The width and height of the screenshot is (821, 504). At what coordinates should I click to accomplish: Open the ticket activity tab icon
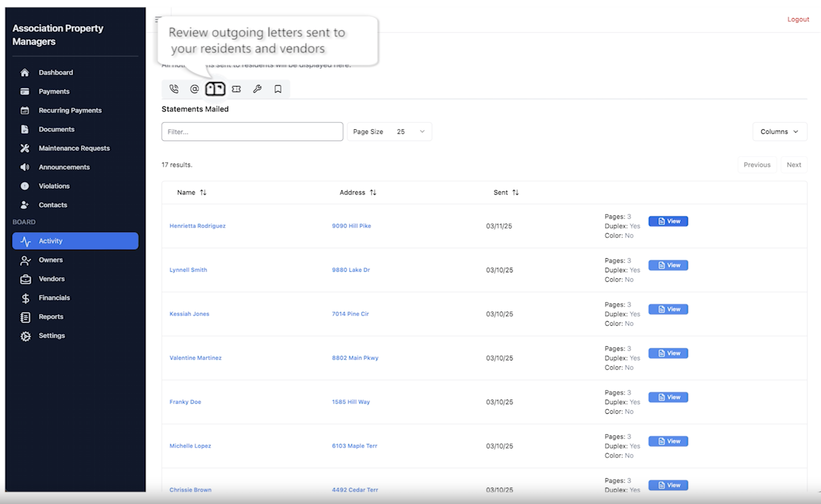point(236,89)
